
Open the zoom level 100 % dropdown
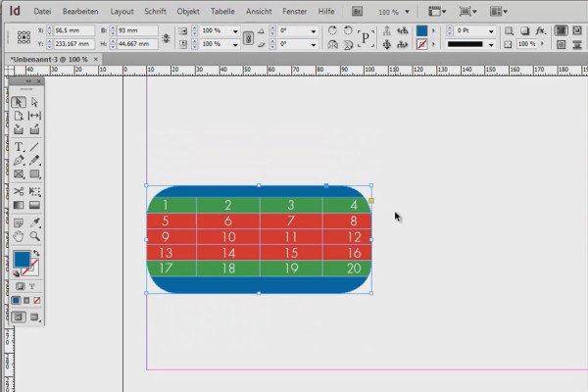pyautogui.click(x=407, y=11)
